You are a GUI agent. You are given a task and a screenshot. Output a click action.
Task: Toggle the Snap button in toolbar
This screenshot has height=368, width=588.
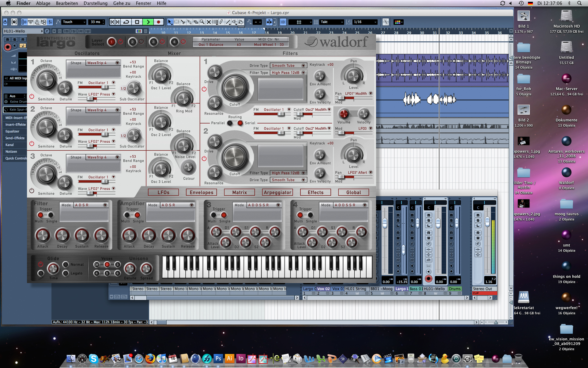click(x=283, y=22)
